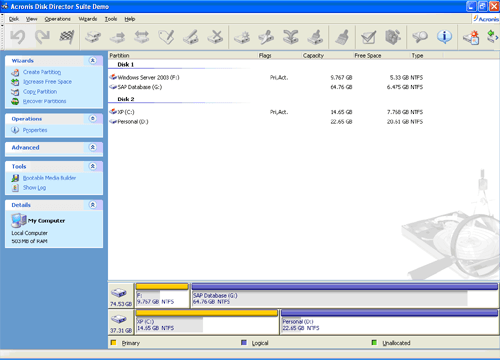Click the Show Log icon
This screenshot has width=500, height=360.
click(x=15, y=188)
